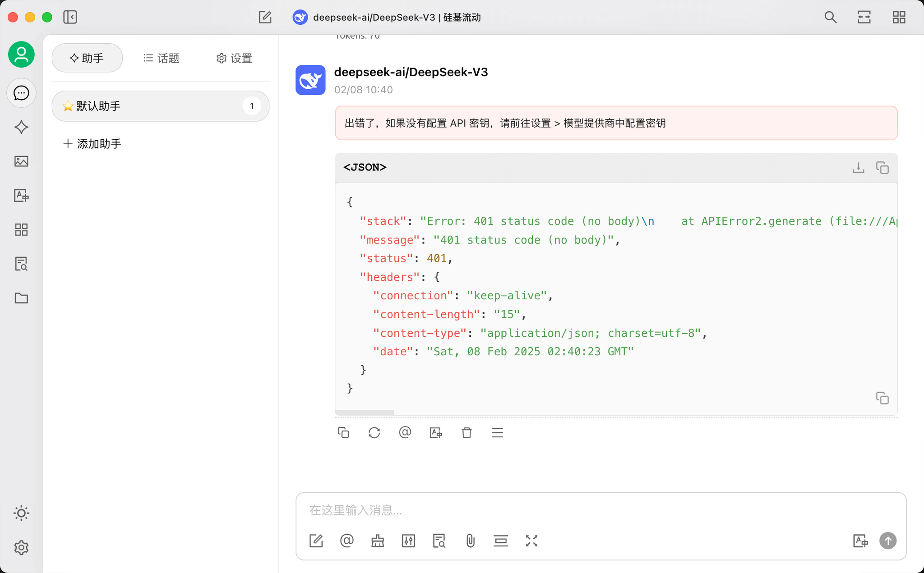Click the "status" value 401

(437, 258)
